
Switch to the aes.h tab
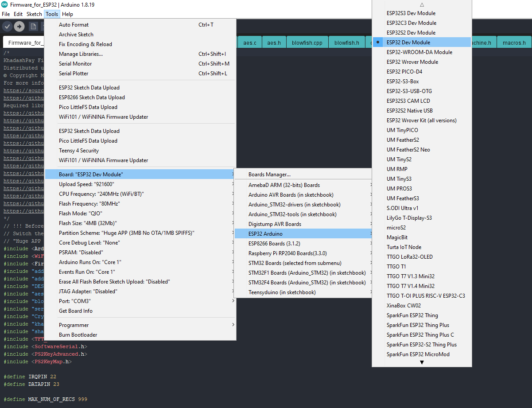pyautogui.click(x=274, y=43)
